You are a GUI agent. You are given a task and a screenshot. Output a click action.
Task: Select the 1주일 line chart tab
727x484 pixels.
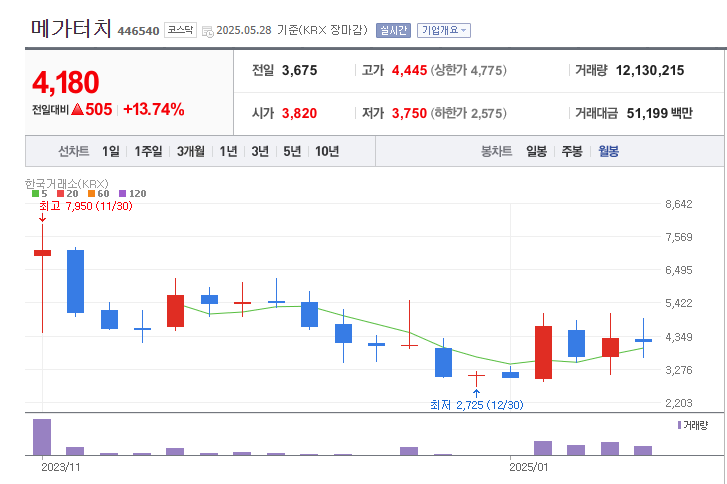148,151
